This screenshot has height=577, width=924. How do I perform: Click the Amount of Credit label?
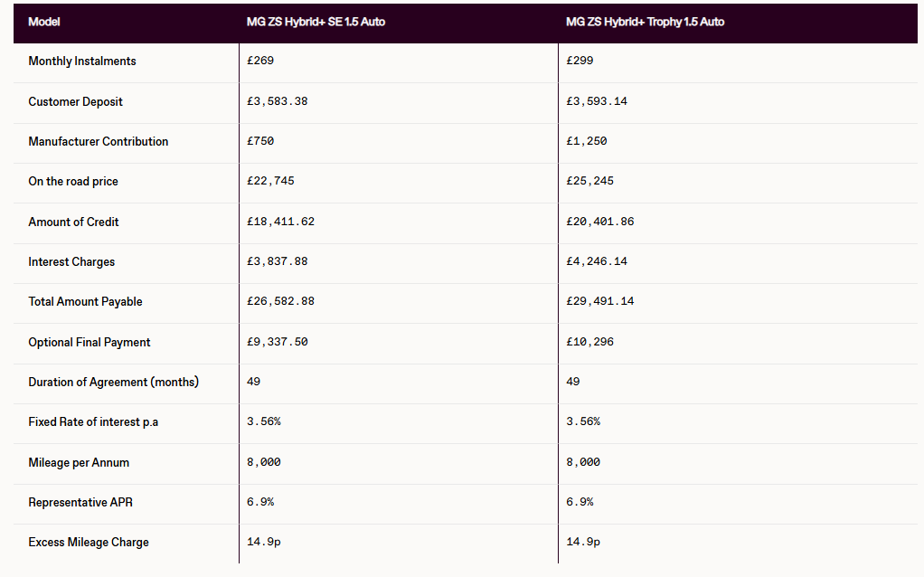[x=73, y=222]
